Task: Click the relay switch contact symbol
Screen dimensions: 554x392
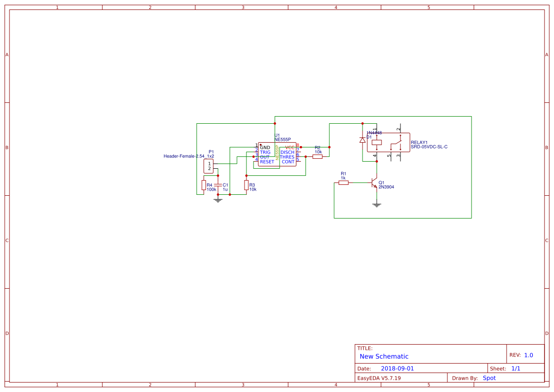Action: coord(398,142)
